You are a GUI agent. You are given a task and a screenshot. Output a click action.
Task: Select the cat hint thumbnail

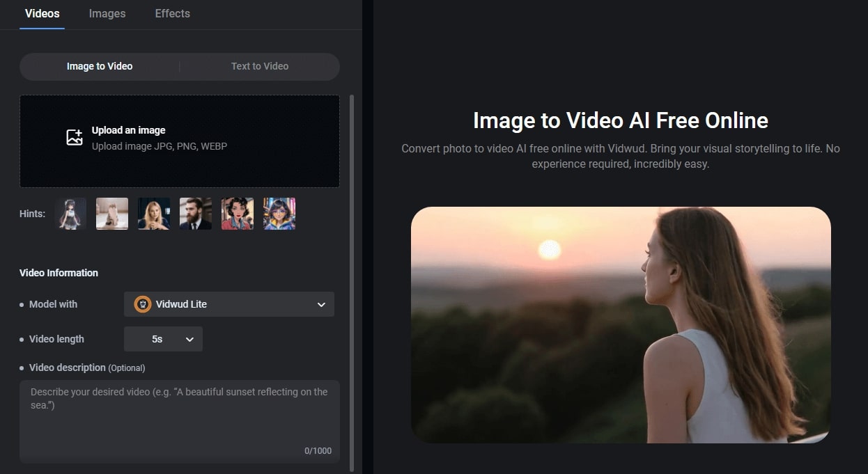(112, 214)
